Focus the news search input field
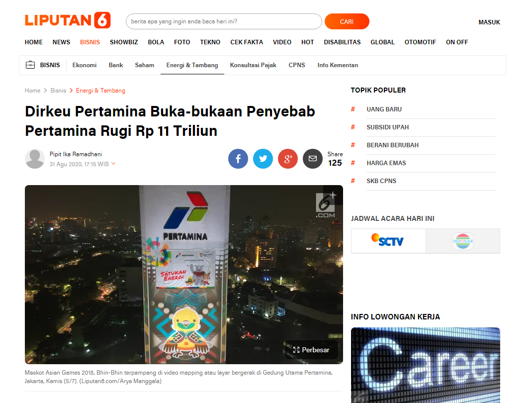The width and height of the screenshot is (532, 403). pos(224,21)
